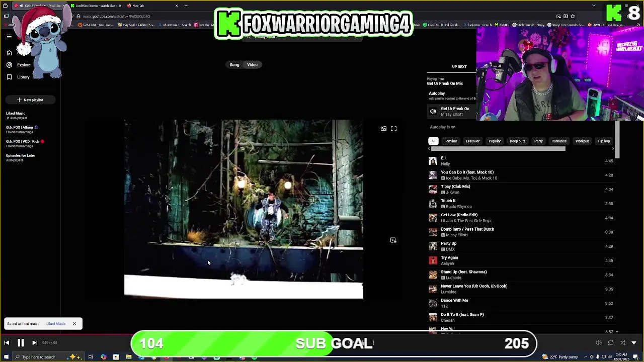Switch to Video mode
The image size is (644, 362).
pos(252,64)
